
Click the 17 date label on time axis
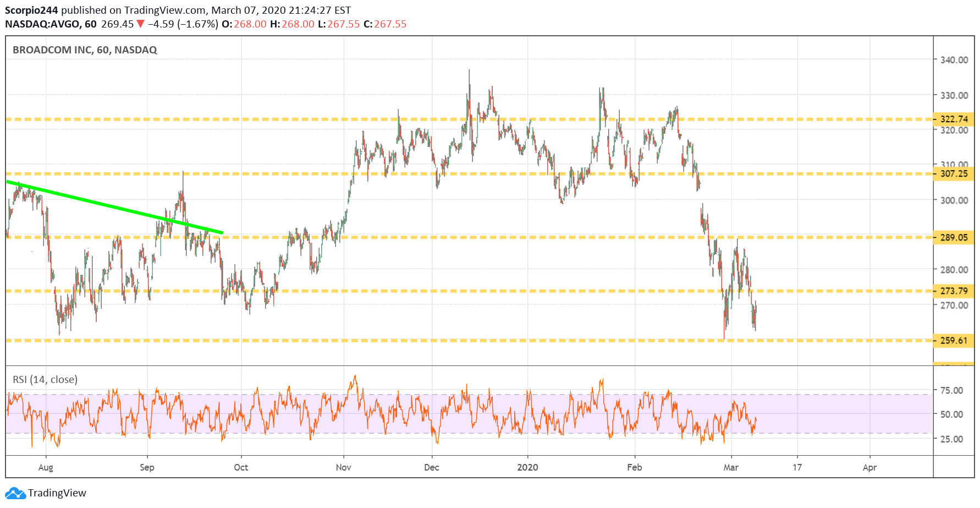coord(797,467)
